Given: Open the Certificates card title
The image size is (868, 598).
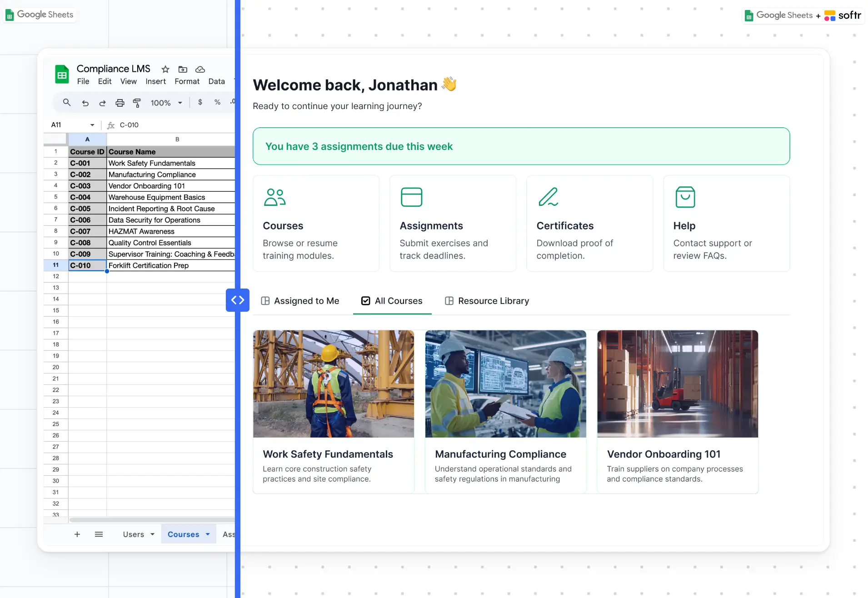Looking at the screenshot, I should [x=565, y=226].
